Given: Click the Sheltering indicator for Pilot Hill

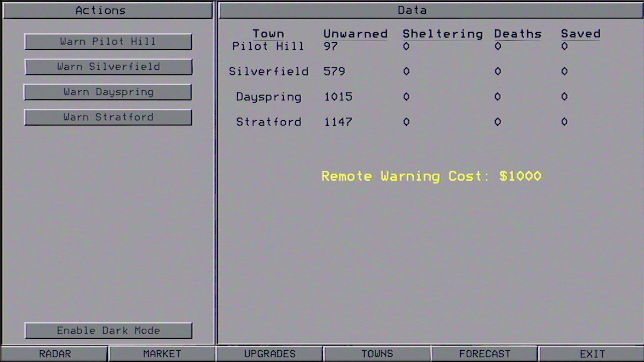Looking at the screenshot, I should [x=406, y=47].
